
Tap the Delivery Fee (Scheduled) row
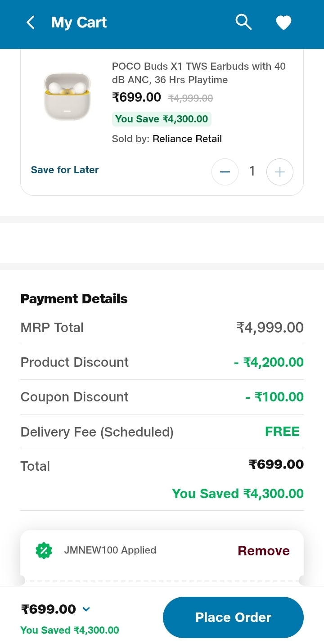[162, 432]
